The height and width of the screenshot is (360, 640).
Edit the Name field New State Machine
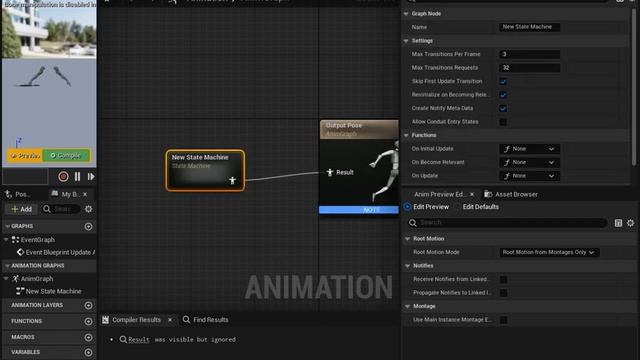pos(529,27)
